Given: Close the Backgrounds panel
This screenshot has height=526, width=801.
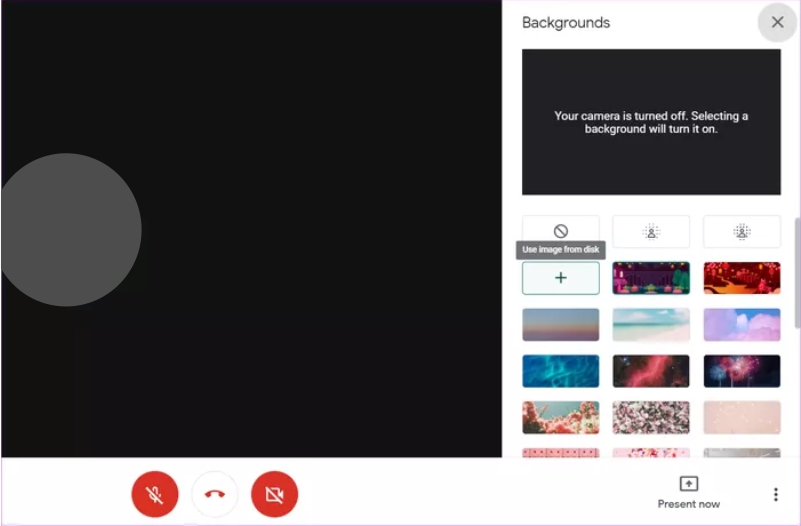Looking at the screenshot, I should (778, 22).
